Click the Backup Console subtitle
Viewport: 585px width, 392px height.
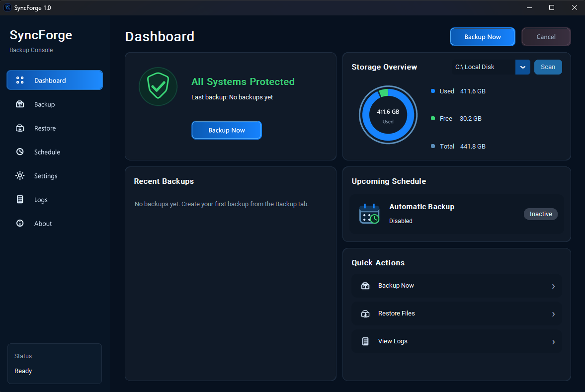(31, 50)
